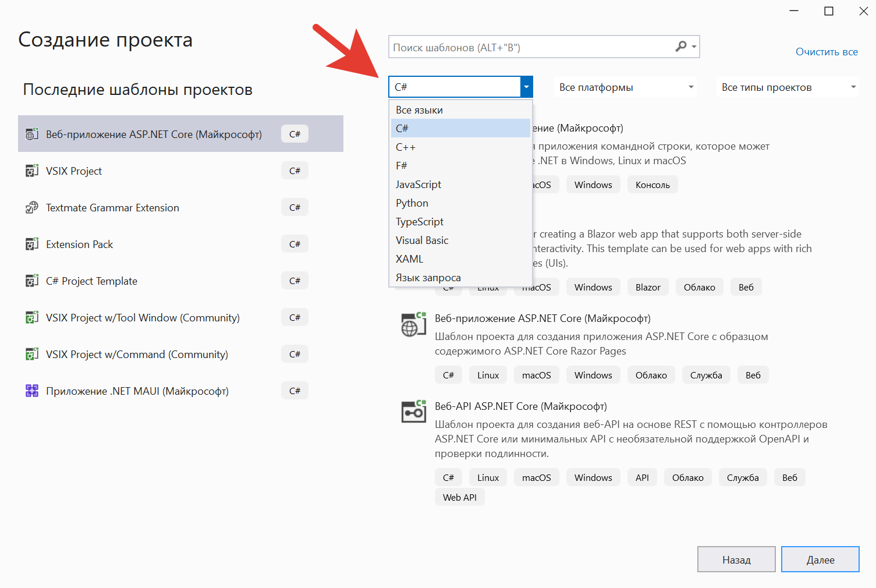Click the VSIX Project w/Tool Window icon
This screenshot has width=876, height=588.
click(32, 317)
